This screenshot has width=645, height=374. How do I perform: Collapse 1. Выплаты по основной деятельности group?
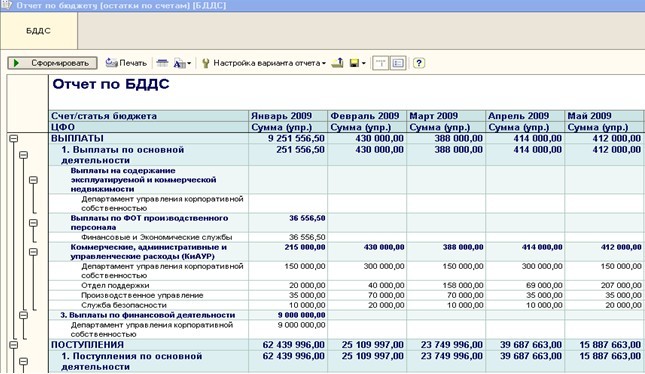(23, 155)
